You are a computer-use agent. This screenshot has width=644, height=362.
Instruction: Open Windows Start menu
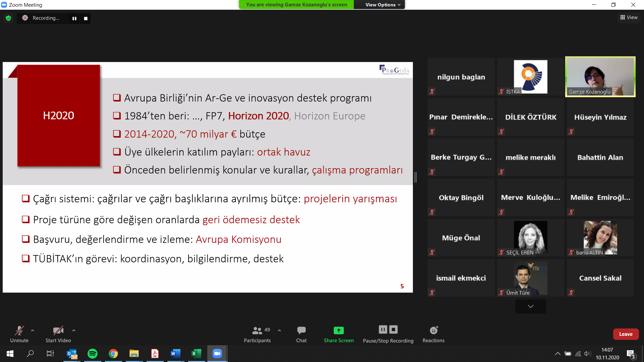[10, 354]
